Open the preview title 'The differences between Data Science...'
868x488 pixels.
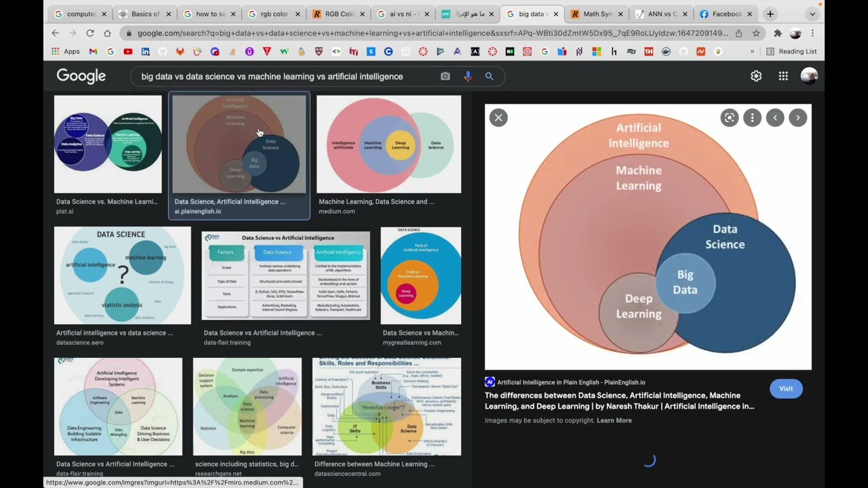(619, 401)
